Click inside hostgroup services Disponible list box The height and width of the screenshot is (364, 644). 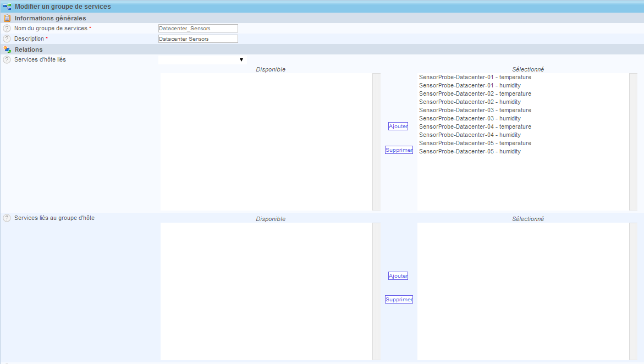point(266,291)
